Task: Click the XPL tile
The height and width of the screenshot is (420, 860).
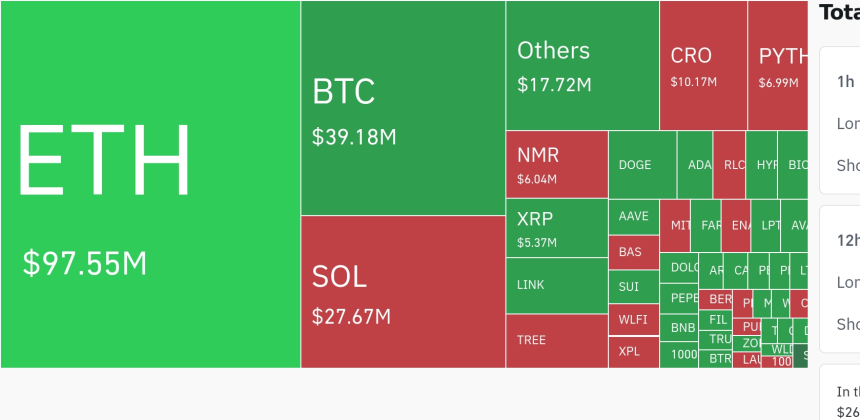Action: (x=634, y=352)
